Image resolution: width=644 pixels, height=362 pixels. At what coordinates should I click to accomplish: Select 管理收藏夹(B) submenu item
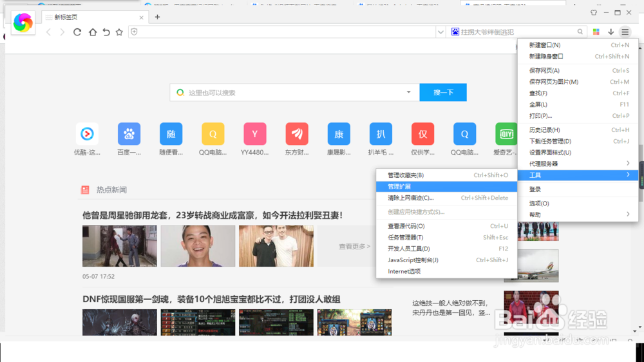coord(446,175)
